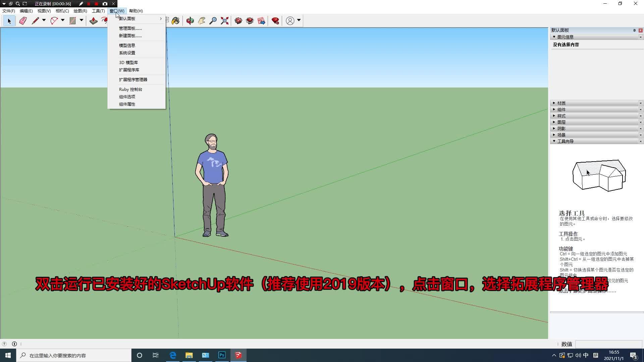Select 组件选项 in the menu

coord(137,97)
